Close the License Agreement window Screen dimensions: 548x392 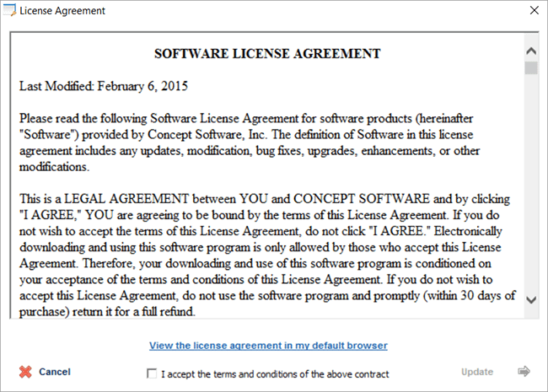(532, 11)
